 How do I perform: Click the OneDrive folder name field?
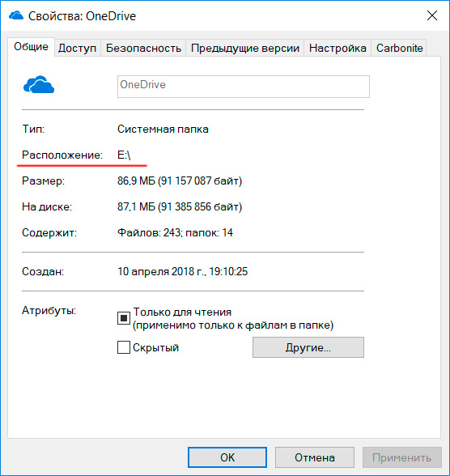[244, 87]
